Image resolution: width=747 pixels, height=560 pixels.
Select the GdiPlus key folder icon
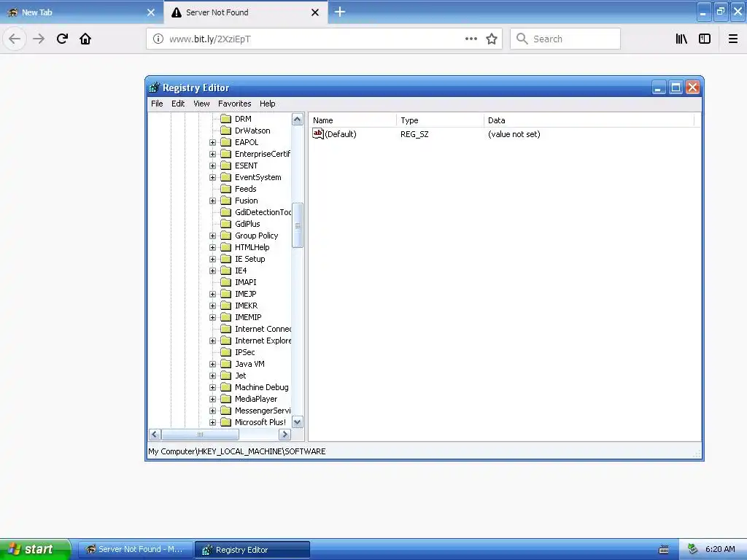tap(226, 224)
